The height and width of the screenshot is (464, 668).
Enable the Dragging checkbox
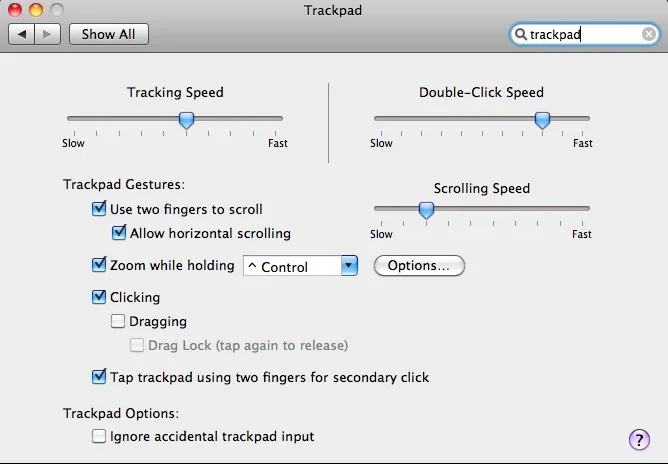tap(119, 322)
